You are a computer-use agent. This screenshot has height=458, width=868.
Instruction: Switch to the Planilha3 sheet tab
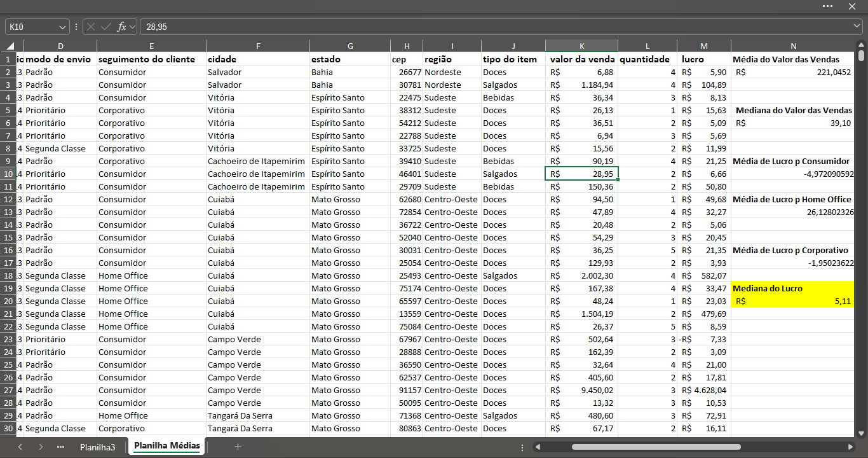pos(97,447)
